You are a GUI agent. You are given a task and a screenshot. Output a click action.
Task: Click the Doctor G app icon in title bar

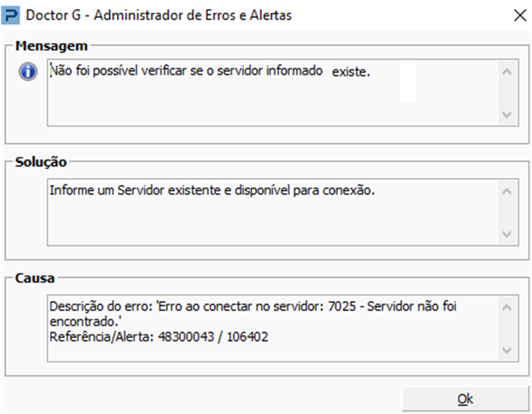[x=11, y=16]
